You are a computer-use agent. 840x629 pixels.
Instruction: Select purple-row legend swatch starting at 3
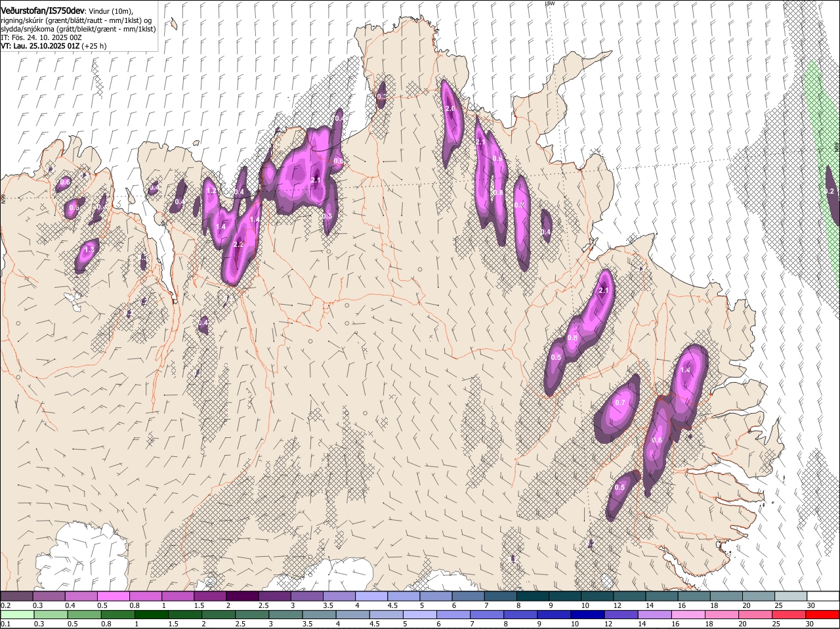click(306, 596)
